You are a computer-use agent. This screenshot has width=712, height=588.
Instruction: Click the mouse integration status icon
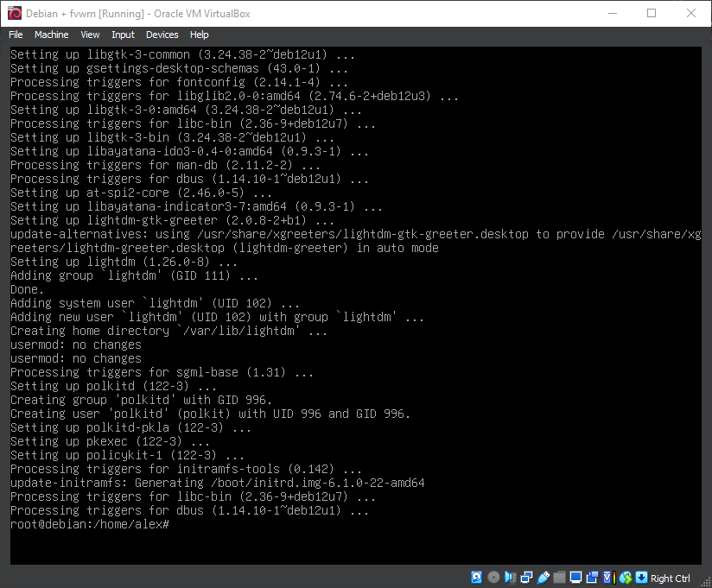click(x=625, y=577)
